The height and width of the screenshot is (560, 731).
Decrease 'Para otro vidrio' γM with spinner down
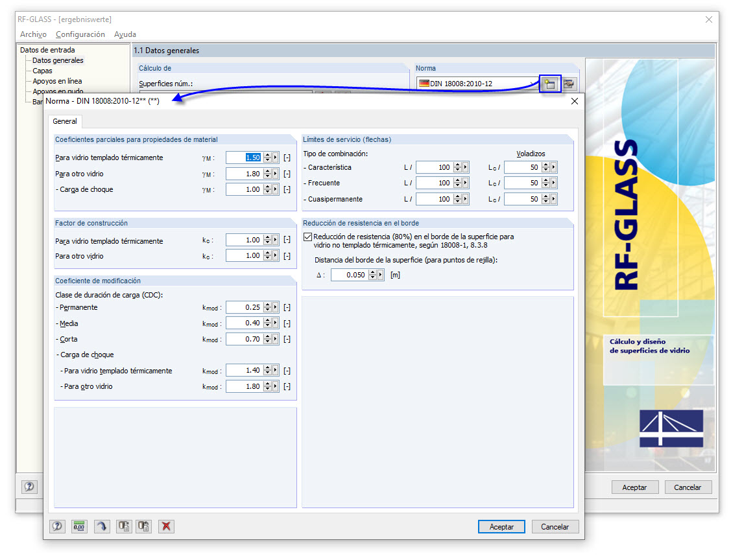tap(268, 176)
